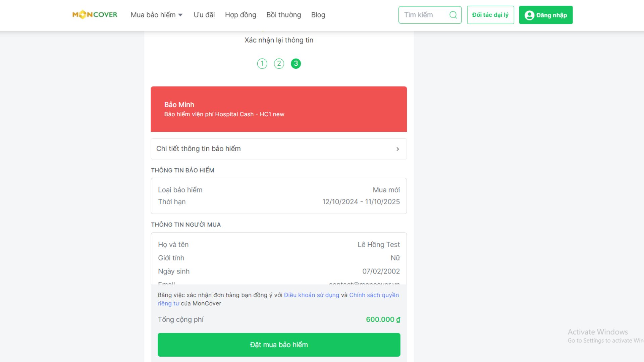Click 'Xác nhận lại thông tin' heading
The width and height of the screenshot is (644, 362).
pos(279,40)
